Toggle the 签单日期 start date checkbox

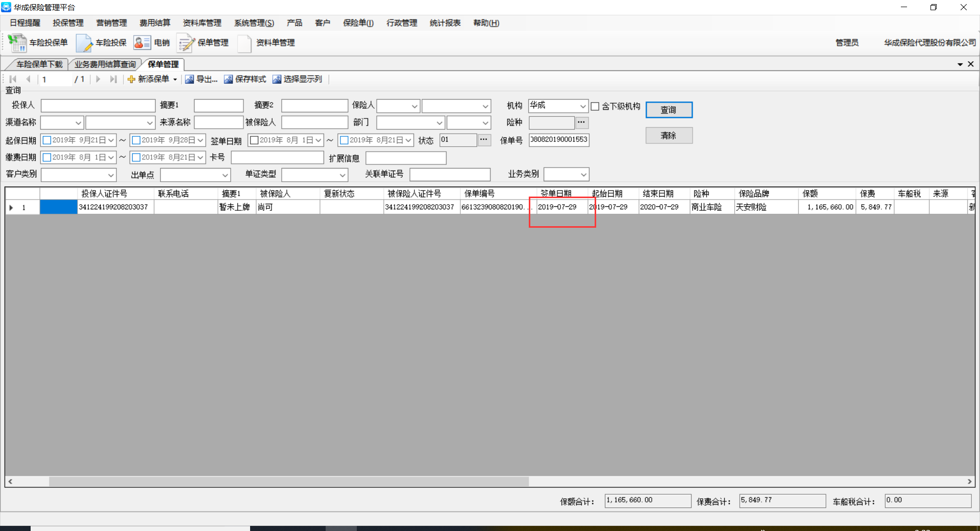click(x=254, y=140)
